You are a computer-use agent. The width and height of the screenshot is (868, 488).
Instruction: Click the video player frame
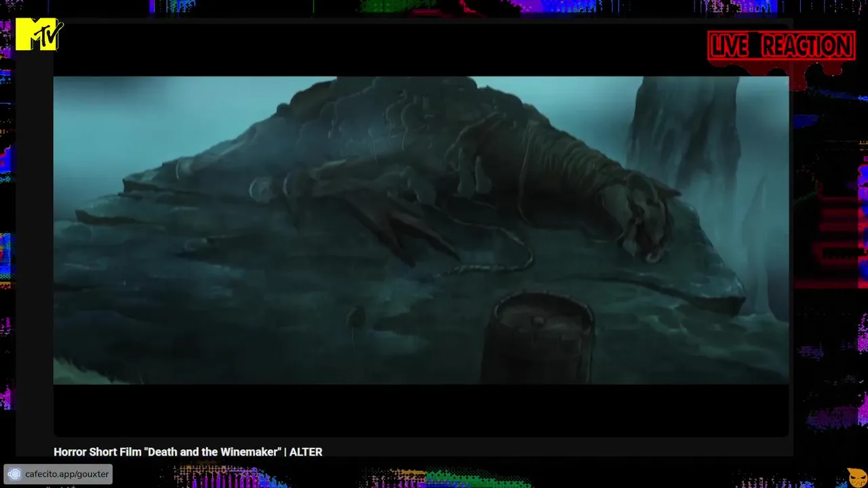point(421,230)
